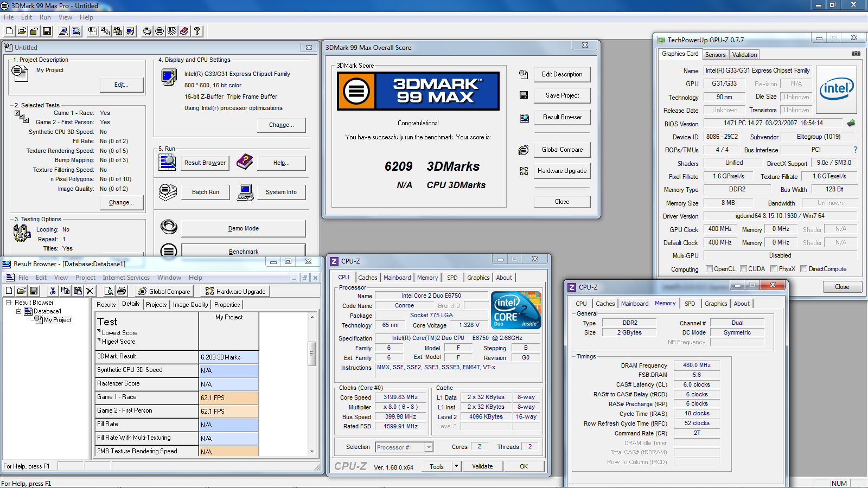Click Open project folder icon in 3DMark toolbar
The image size is (868, 488).
[x=22, y=31]
